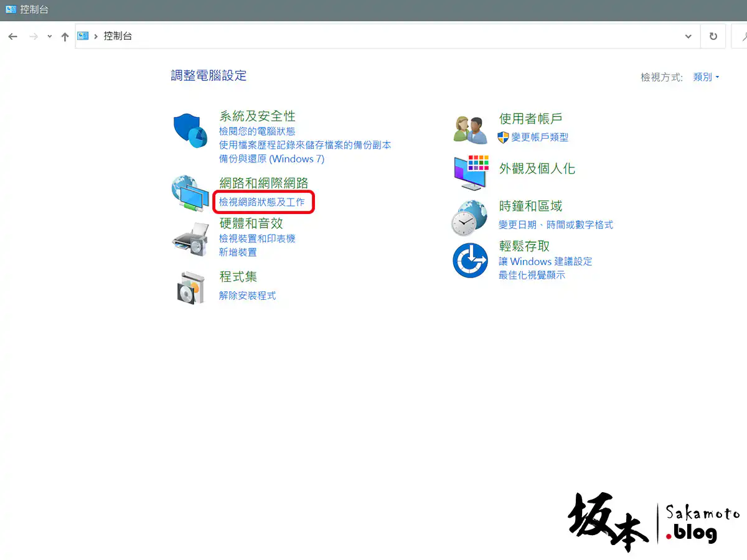Expand the 檢視方式 類別 dropdown

pos(706,77)
